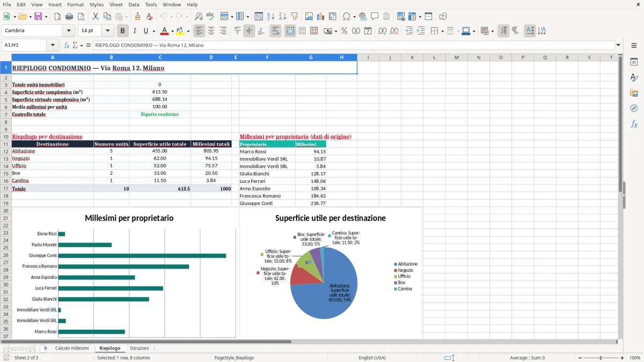Open Print Preview toggle
The width and height of the screenshot is (644, 362).
pyautogui.click(x=80, y=17)
